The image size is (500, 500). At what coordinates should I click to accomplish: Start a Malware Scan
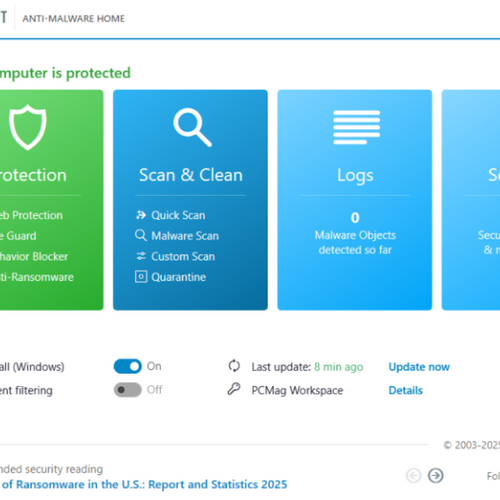[x=185, y=236]
